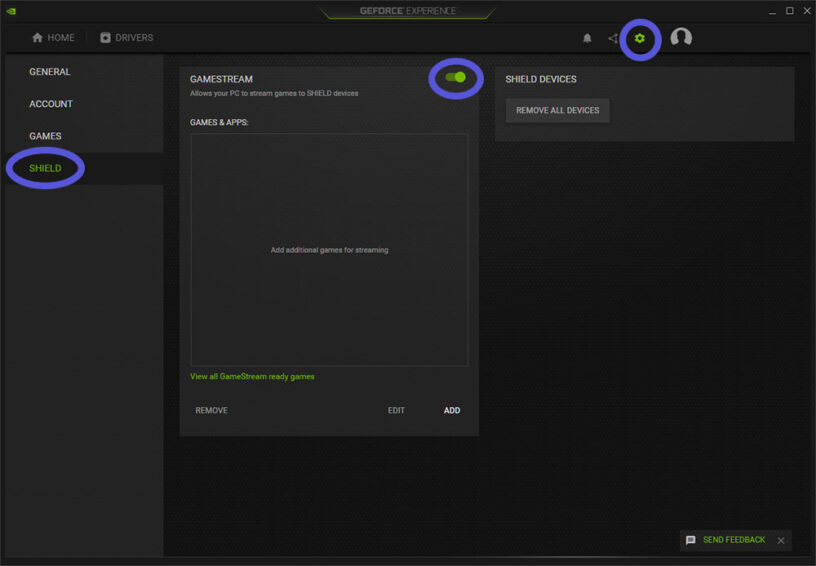The width and height of the screenshot is (816, 566).
Task: Dismiss the Send Feedback popup
Action: pos(781,541)
